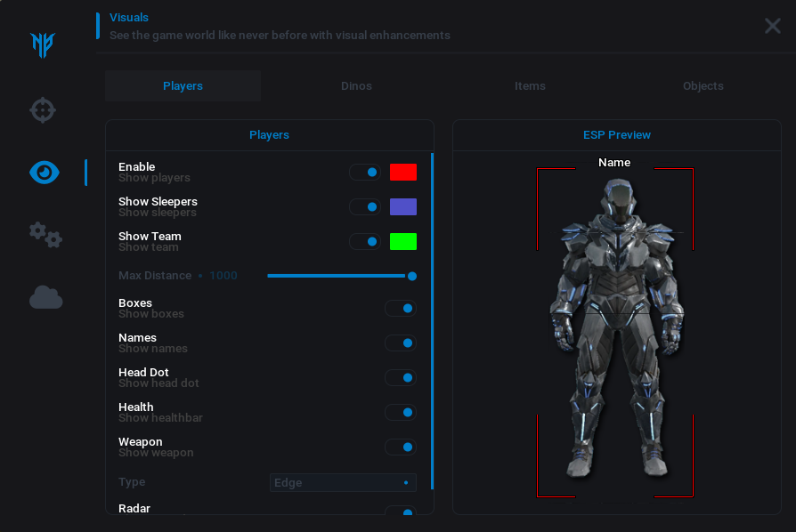Click the Max Distance slider handle
The width and height of the screenshot is (796, 532).
(412, 276)
